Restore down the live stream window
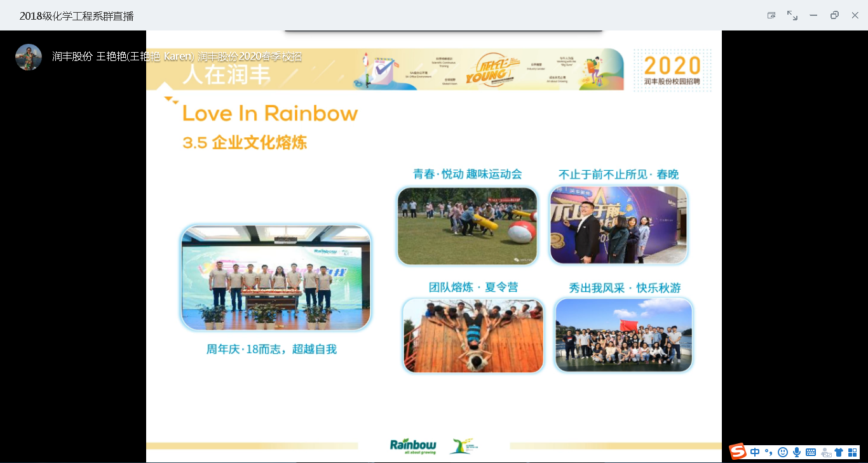The width and height of the screenshot is (868, 463). (834, 15)
